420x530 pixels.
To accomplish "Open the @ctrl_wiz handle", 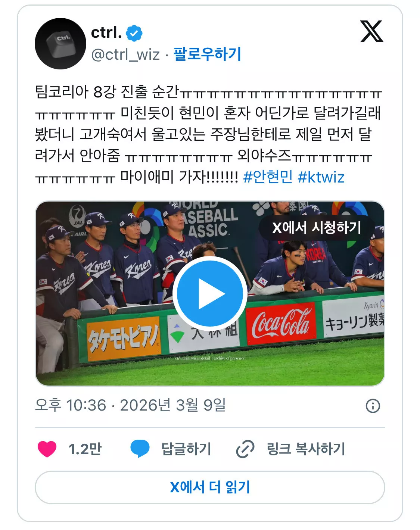I will [x=125, y=55].
